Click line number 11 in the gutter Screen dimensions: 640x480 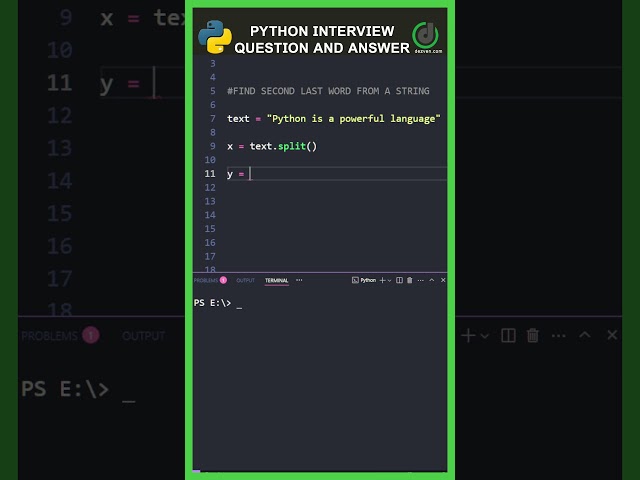[210, 174]
